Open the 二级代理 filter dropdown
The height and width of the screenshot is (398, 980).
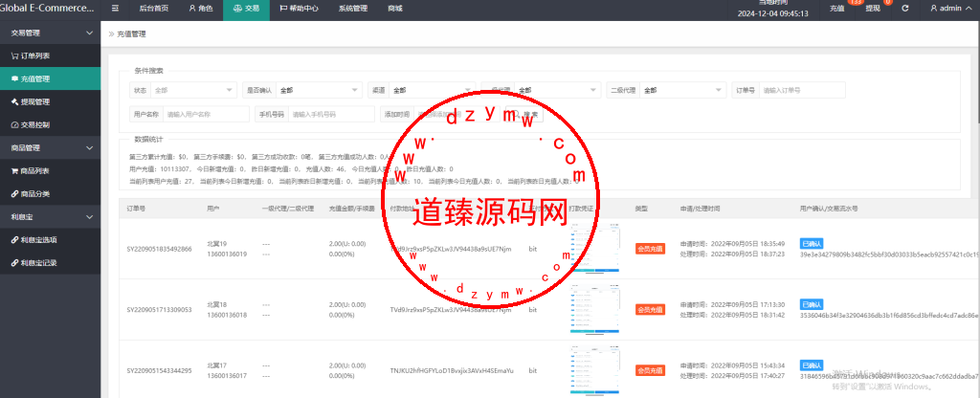point(683,90)
